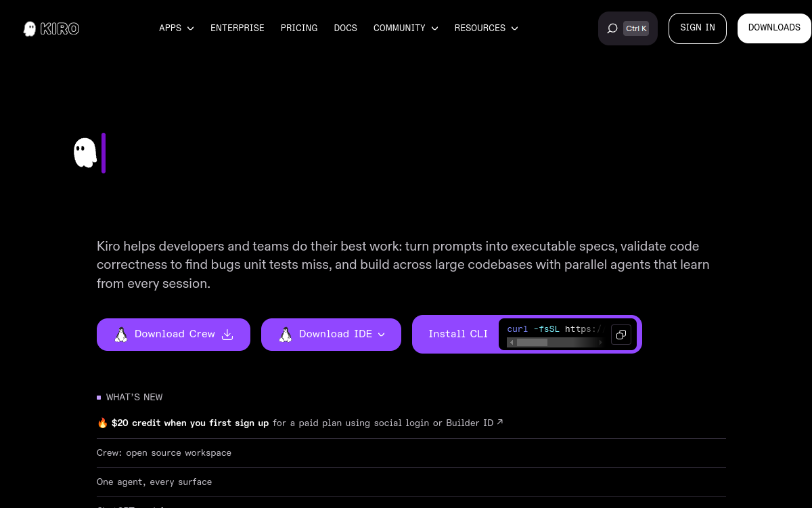Click the Linux penguin on Download IDE
The image size is (812, 508).
tap(286, 335)
